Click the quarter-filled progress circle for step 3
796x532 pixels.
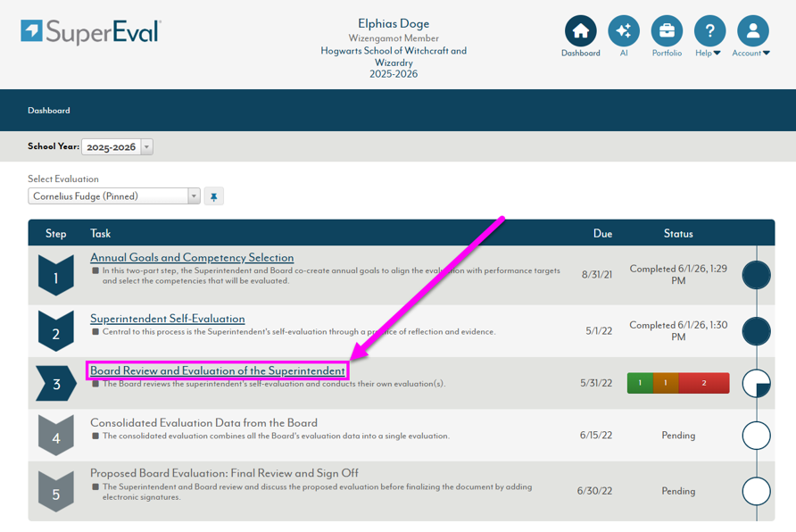click(x=757, y=383)
